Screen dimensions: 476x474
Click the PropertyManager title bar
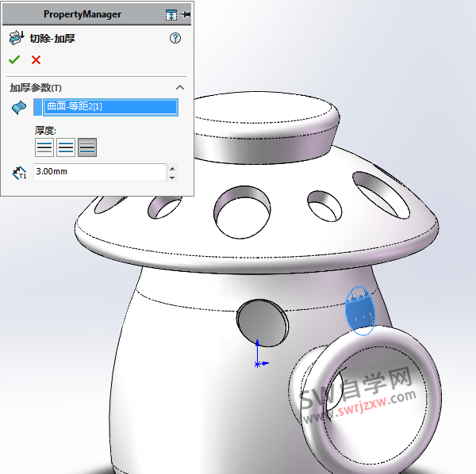83,14
